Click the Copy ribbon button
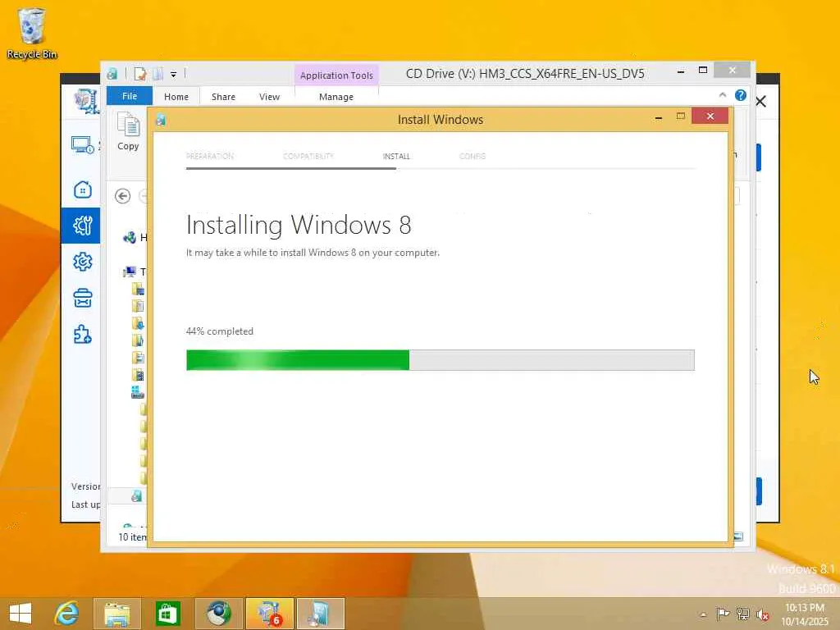840x630 pixels. pyautogui.click(x=128, y=132)
